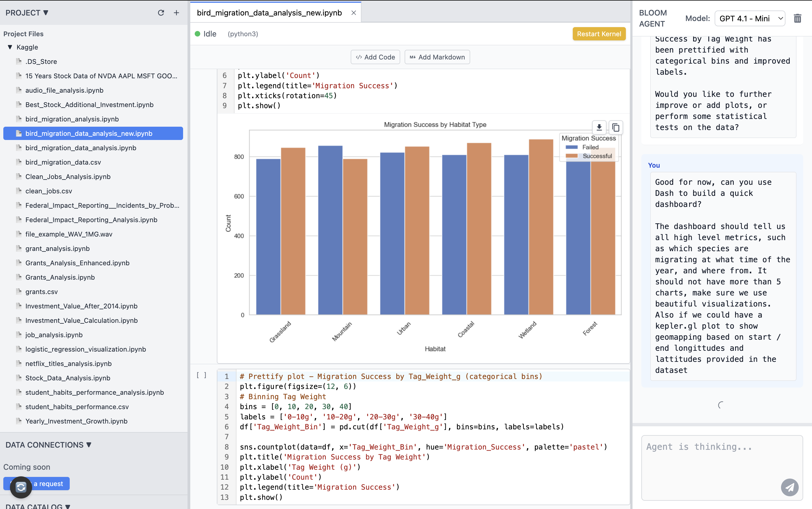Click the orange Successful legend swatch
Viewport: 812px width, 509px height.
click(571, 156)
